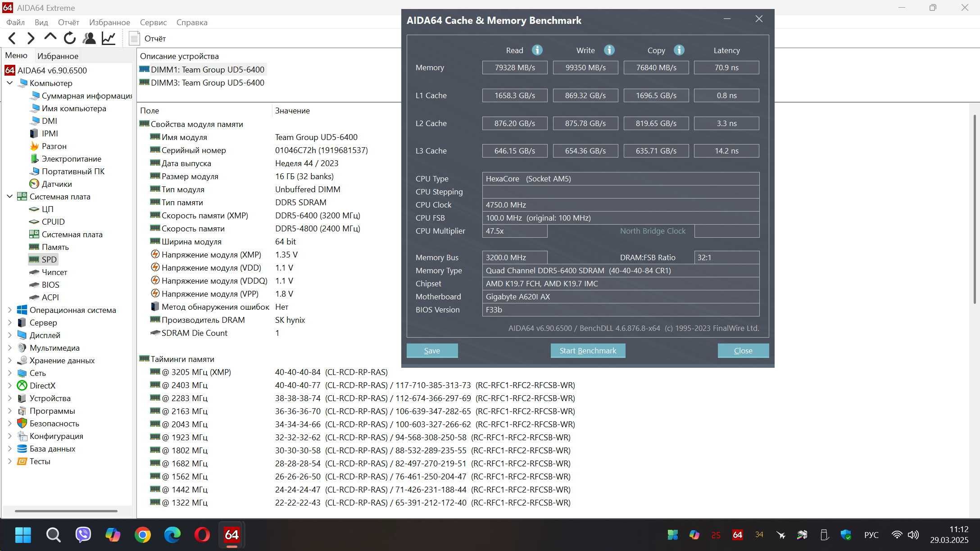The width and height of the screenshot is (980, 551).
Task: Click the Back navigation arrow in toolbar
Action: click(12, 39)
